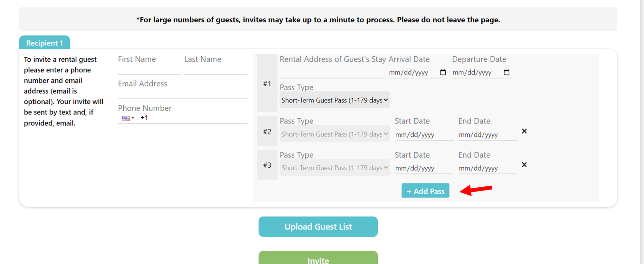Viewport: 644px width, 264px height.
Task: Click the page's vertical scrollbar
Action: coord(642,132)
